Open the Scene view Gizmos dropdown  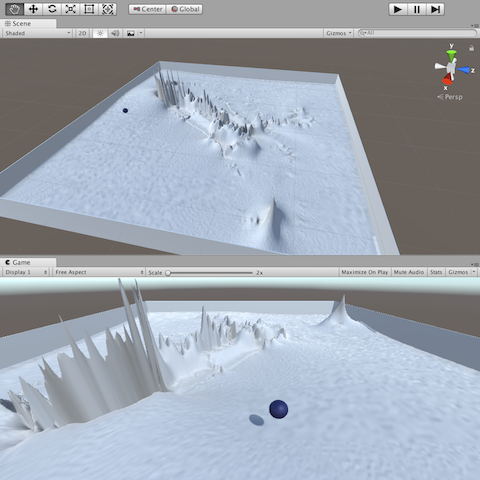tap(339, 33)
